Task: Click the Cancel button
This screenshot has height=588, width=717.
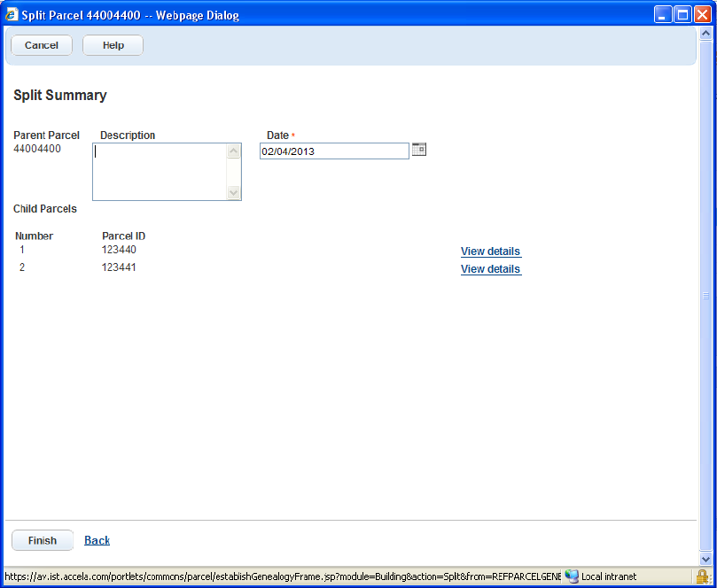Action: (x=42, y=45)
